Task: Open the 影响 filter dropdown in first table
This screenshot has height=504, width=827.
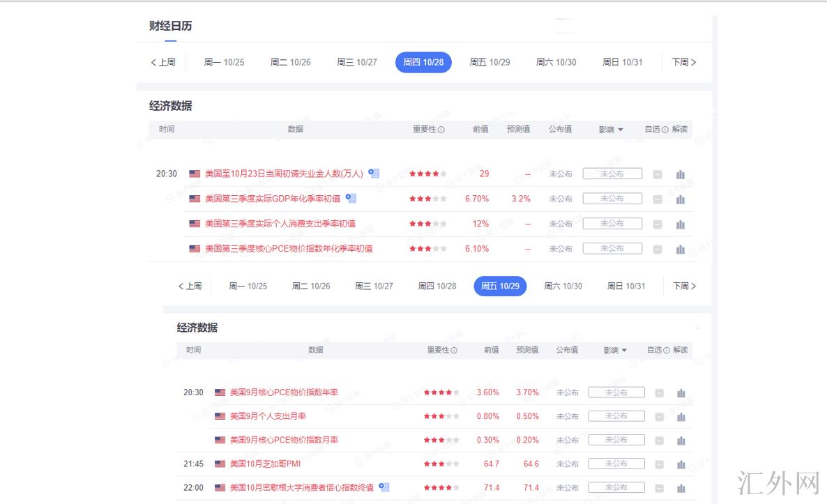Action: coord(611,130)
